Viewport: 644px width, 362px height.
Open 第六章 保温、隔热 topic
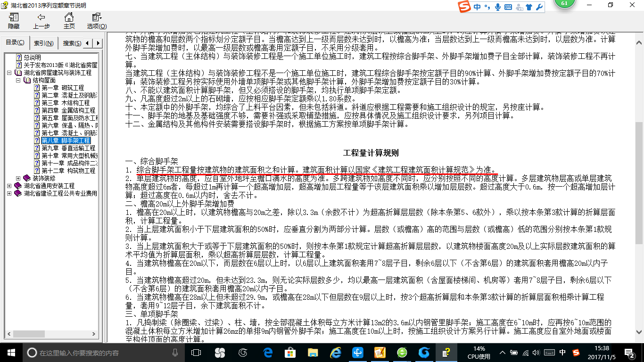(x=69, y=125)
